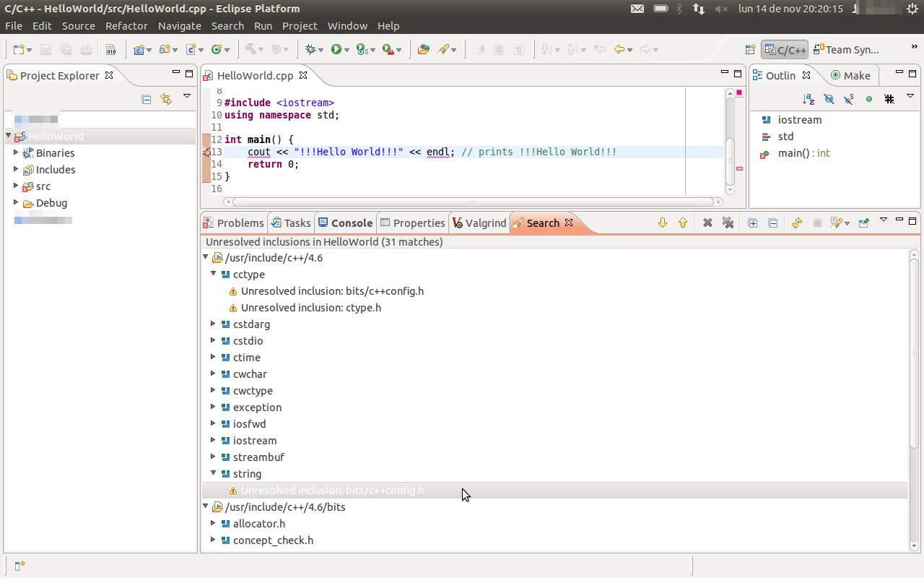This screenshot has width=924, height=578.
Task: Pin the Search view
Action: click(x=863, y=223)
